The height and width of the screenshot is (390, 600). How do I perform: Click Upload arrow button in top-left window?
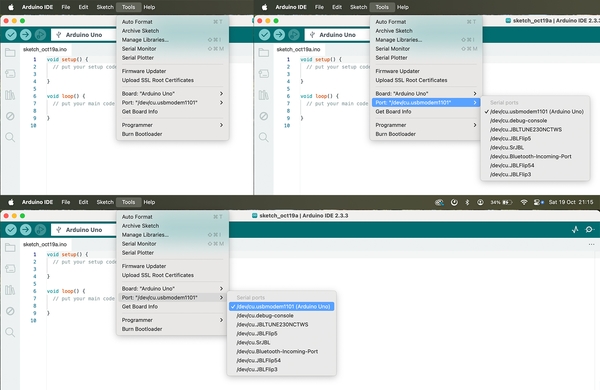click(x=26, y=35)
